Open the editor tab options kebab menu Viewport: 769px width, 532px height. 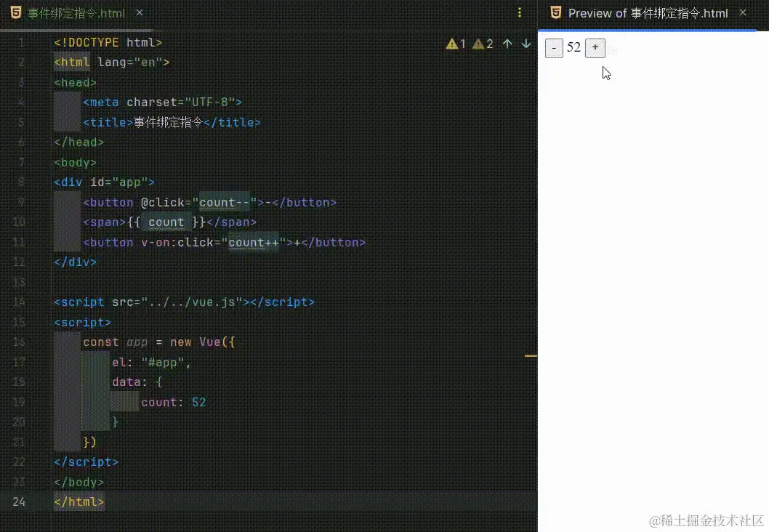coord(520,13)
